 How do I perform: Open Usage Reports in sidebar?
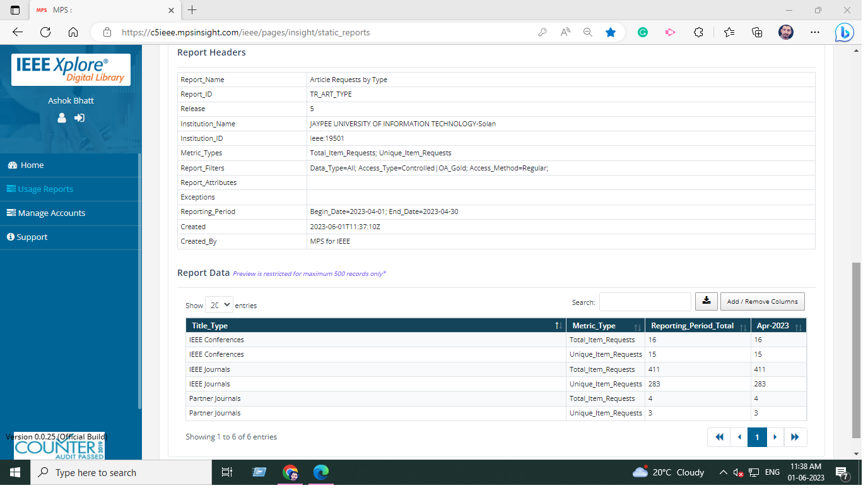pyautogui.click(x=45, y=189)
